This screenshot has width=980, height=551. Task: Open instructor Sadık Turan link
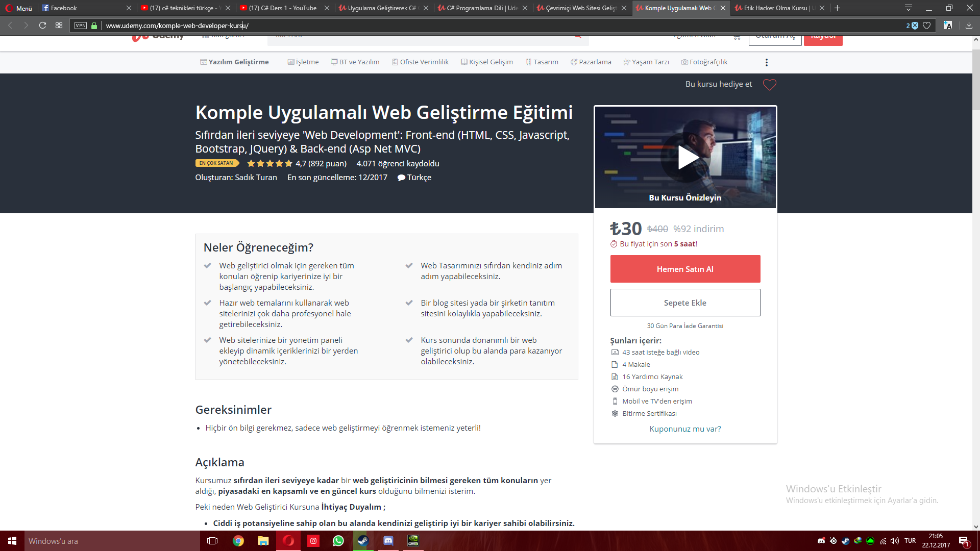(x=256, y=178)
